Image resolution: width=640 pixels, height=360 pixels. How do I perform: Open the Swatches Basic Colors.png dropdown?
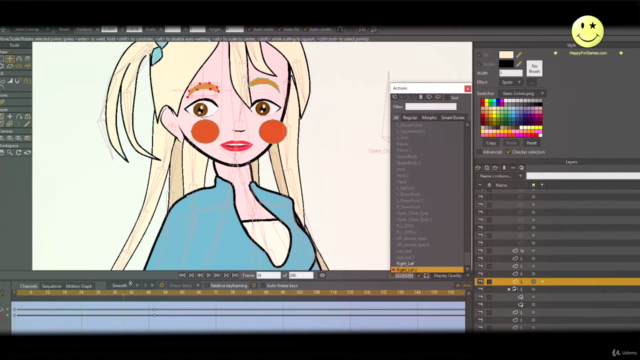(x=522, y=93)
